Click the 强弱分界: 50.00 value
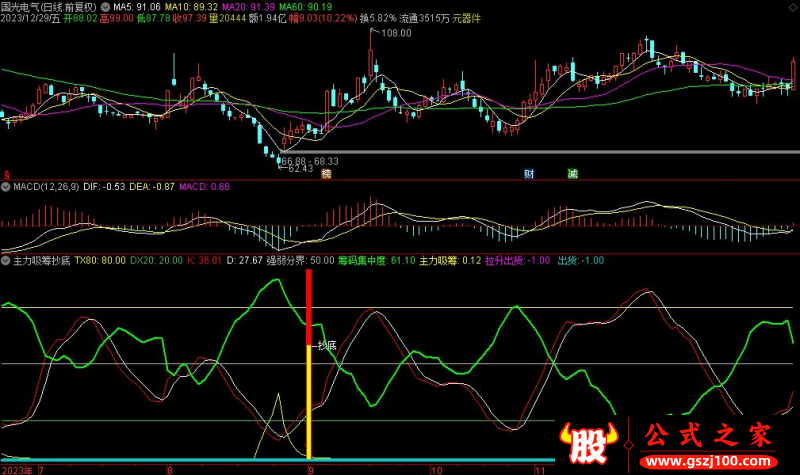Viewport: 800px width, 475px height. [x=301, y=261]
